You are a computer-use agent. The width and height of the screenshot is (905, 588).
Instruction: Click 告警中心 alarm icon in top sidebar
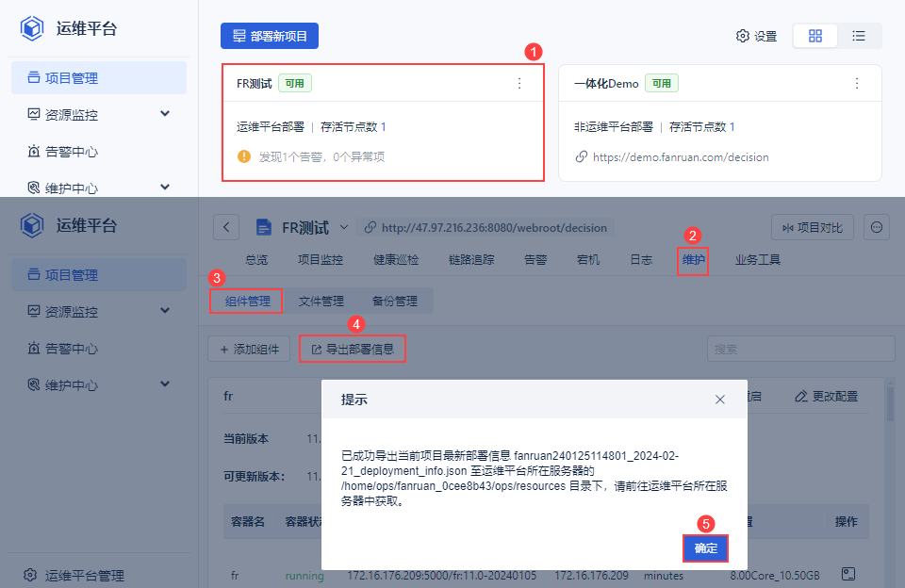pyautogui.click(x=34, y=151)
